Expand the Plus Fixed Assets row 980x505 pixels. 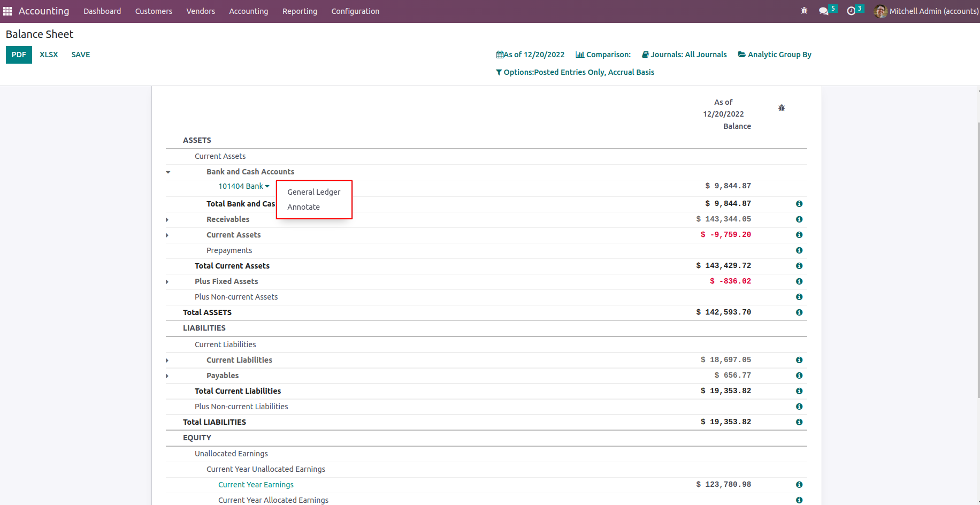167,282
